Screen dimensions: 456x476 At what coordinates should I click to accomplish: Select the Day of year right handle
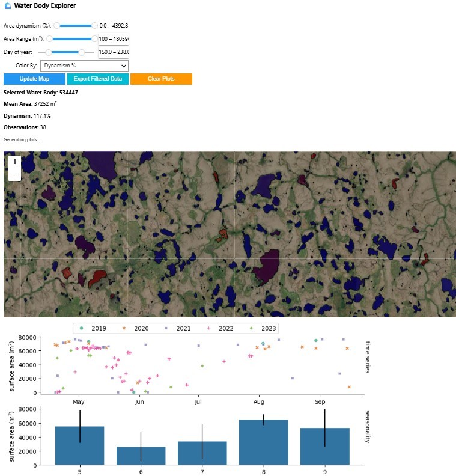coord(82,52)
